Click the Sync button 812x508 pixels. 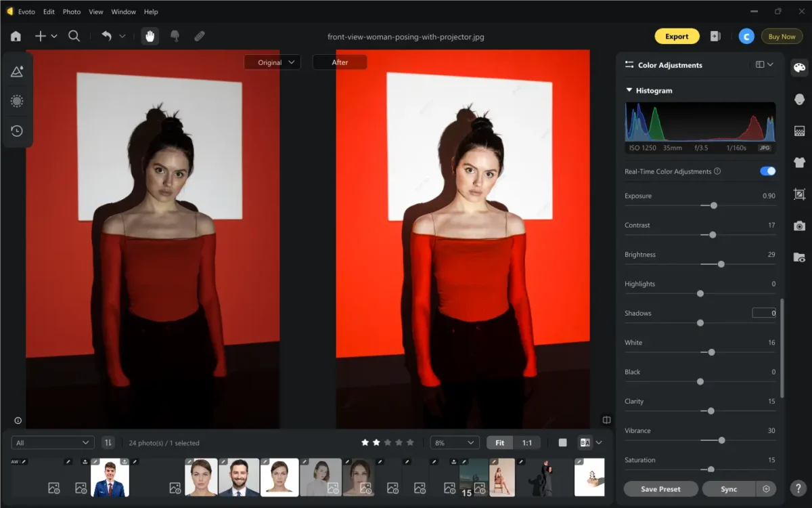(x=729, y=489)
